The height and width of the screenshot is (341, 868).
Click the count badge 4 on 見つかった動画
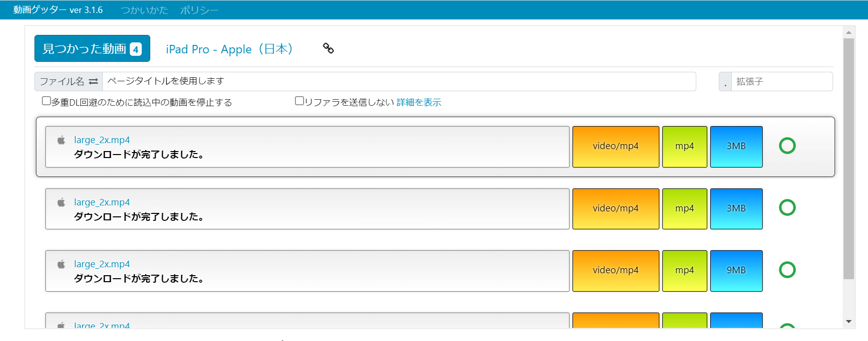pos(136,49)
